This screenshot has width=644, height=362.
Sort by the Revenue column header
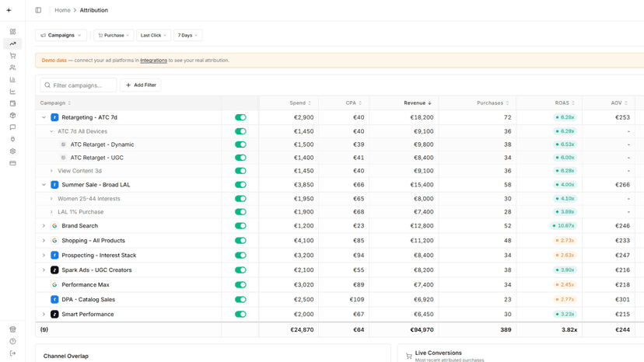(418, 103)
